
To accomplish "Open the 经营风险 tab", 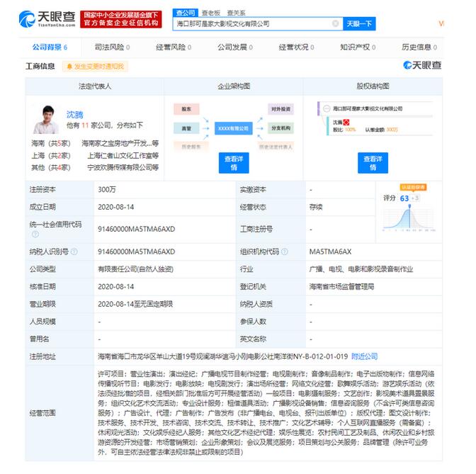I will point(174,47).
